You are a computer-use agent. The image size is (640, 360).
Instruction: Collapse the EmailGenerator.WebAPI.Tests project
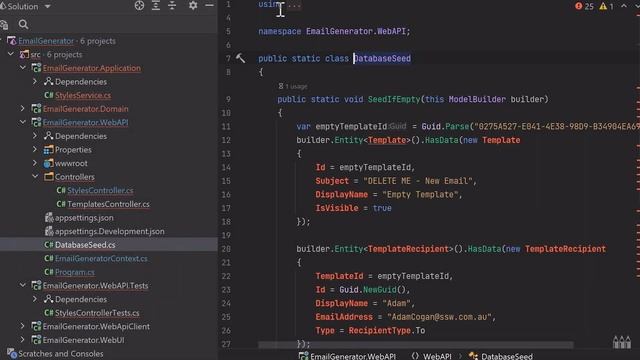(23, 285)
